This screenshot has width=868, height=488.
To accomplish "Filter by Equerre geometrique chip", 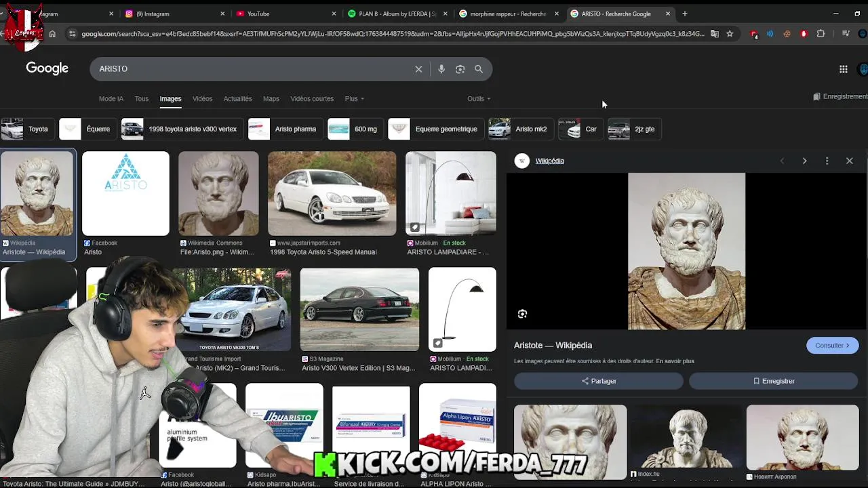I will 435,129.
